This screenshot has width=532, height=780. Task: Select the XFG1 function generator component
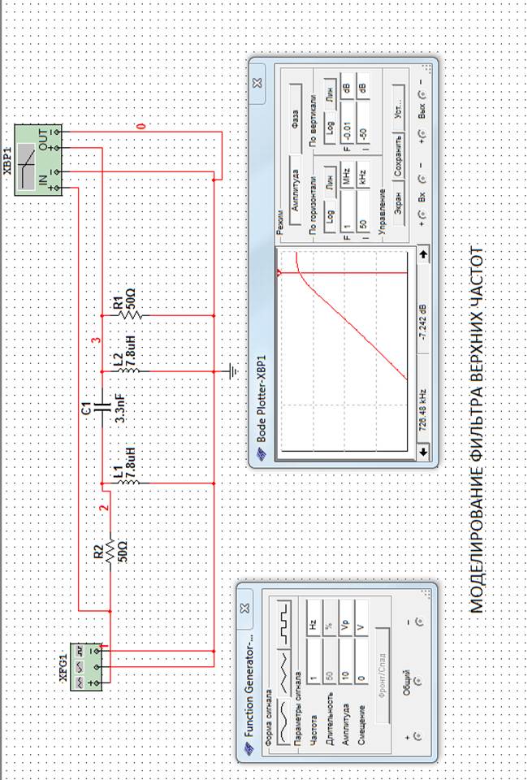click(87, 666)
